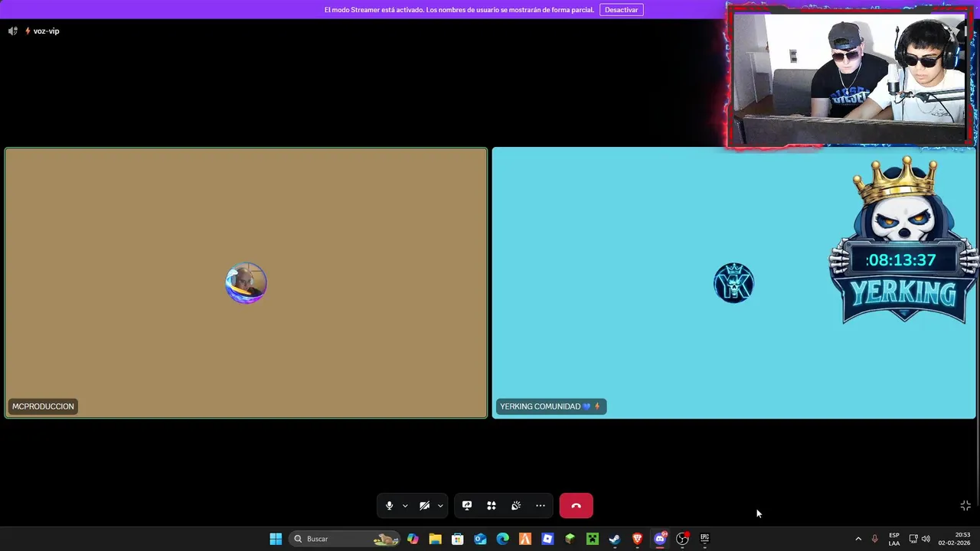Image resolution: width=980 pixels, height=551 pixels.
Task: Click the YERKING COMUNIDAD name label
Action: click(x=550, y=406)
